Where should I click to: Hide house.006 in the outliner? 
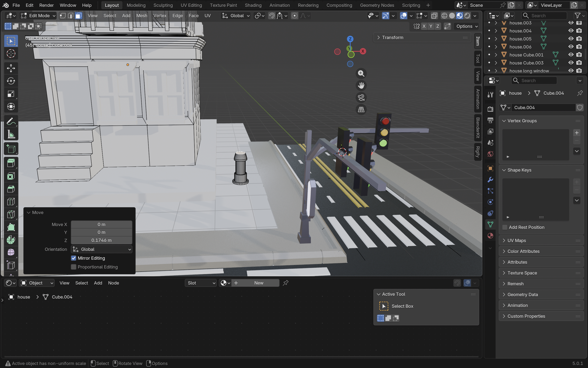pyautogui.click(x=571, y=47)
